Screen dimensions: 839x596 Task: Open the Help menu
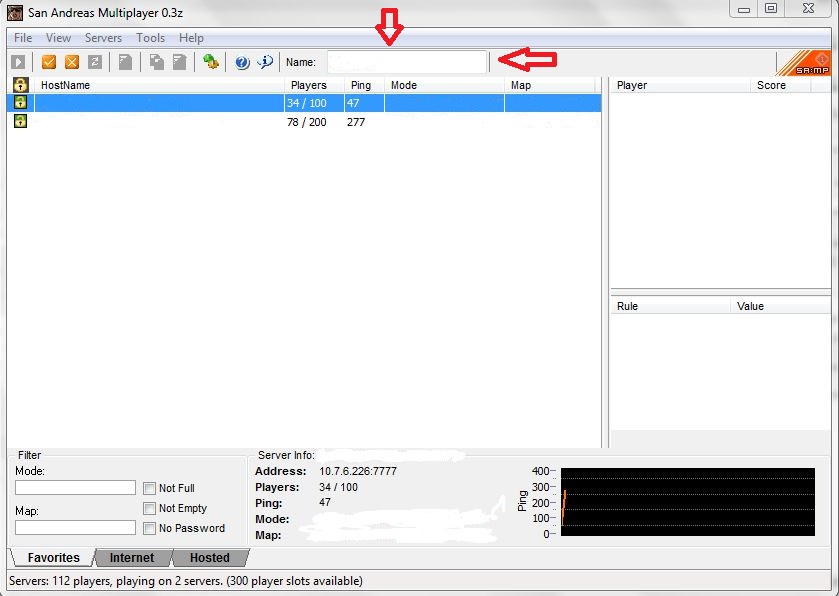191,38
